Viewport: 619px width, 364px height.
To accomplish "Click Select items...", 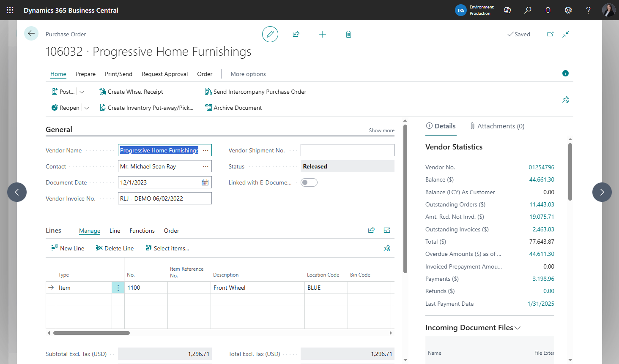I will click(167, 248).
